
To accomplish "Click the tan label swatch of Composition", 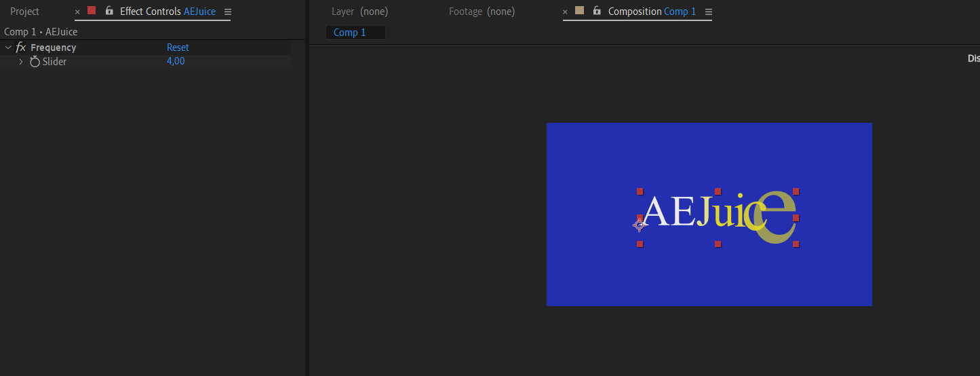I will click(x=579, y=10).
